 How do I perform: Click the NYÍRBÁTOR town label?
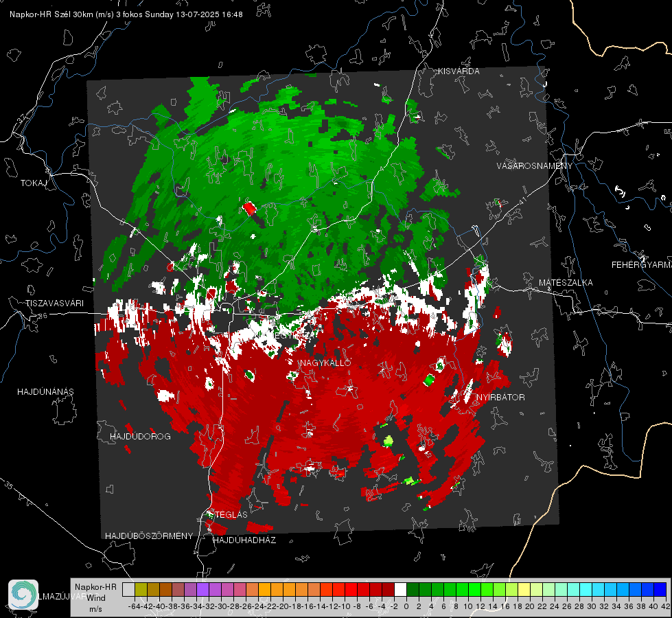pos(500,398)
